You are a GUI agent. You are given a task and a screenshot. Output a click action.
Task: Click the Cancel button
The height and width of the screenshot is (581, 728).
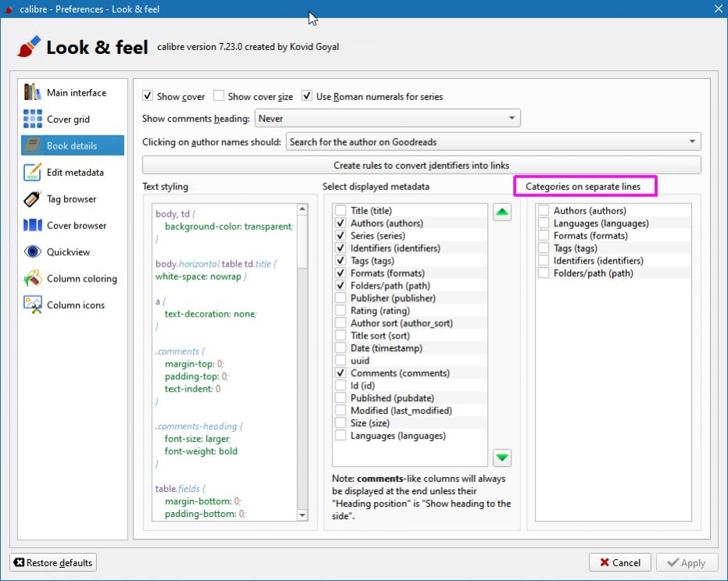pos(620,562)
